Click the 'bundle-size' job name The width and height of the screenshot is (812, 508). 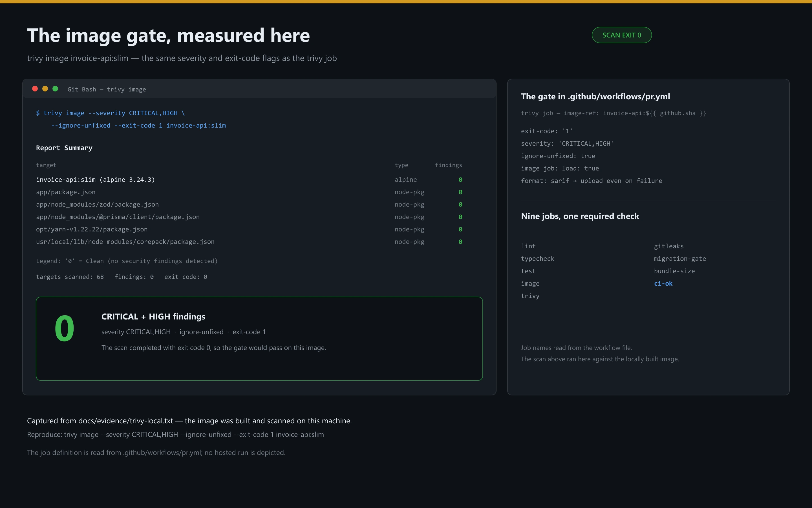tap(674, 271)
